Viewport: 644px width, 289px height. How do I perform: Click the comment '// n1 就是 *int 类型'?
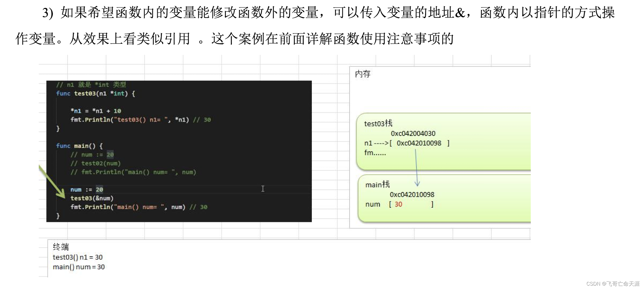[x=91, y=85]
